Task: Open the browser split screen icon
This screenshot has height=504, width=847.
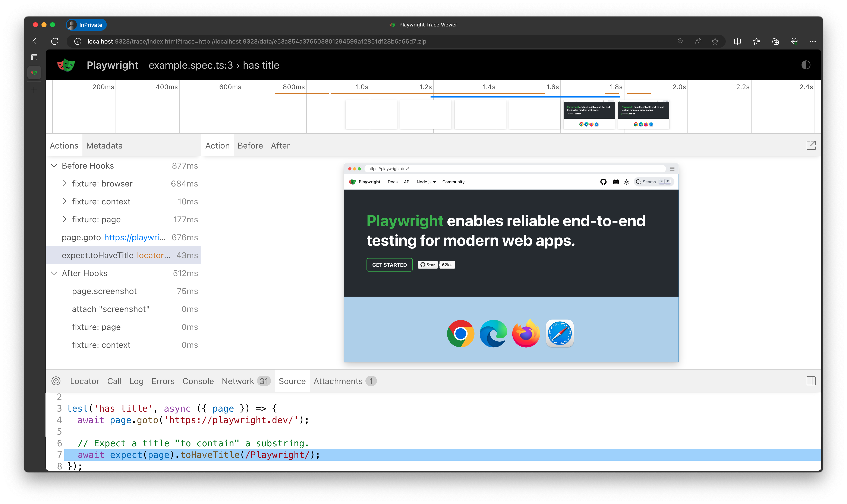Action: click(737, 41)
